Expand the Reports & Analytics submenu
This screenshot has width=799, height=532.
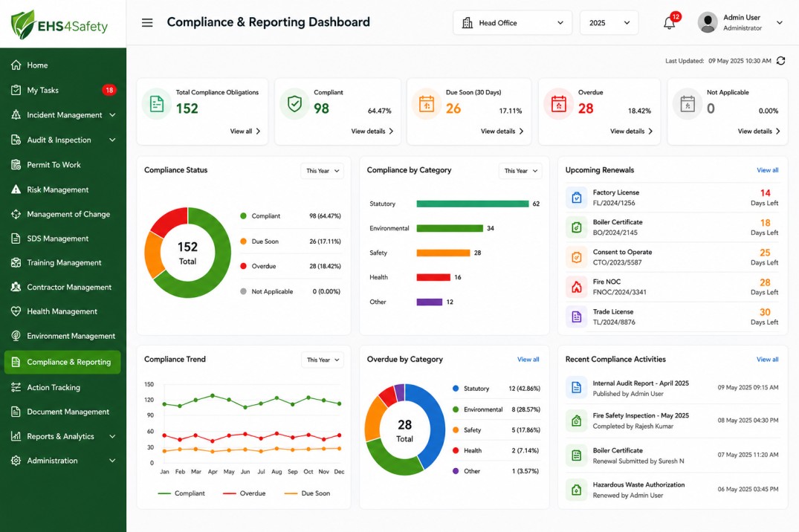coord(113,436)
